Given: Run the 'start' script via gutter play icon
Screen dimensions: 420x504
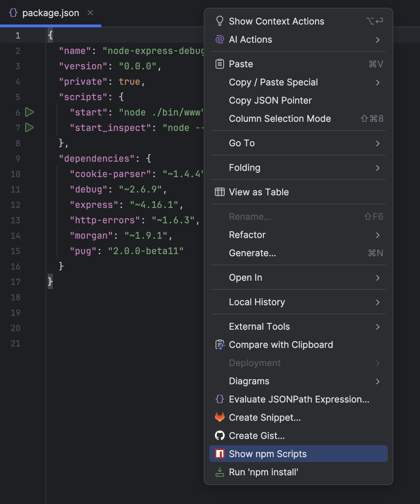Looking at the screenshot, I should [x=29, y=112].
